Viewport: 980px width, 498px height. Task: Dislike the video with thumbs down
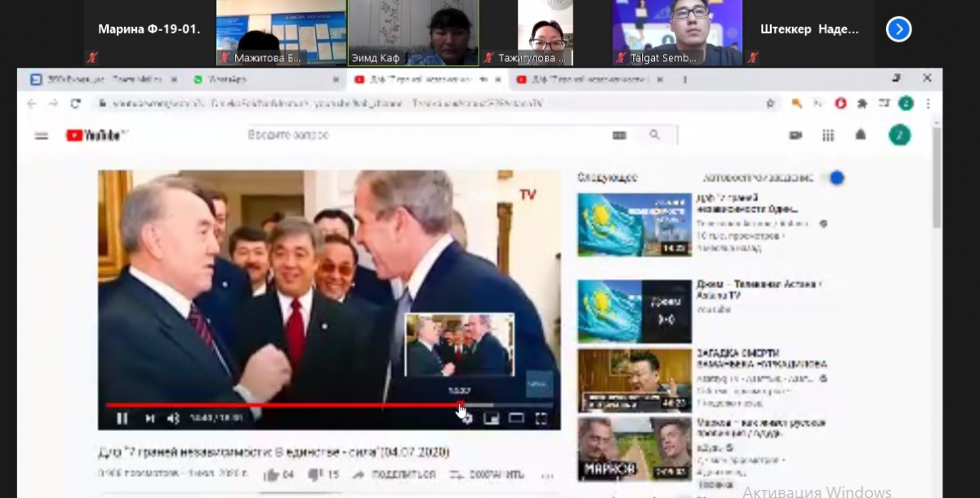[x=316, y=475]
